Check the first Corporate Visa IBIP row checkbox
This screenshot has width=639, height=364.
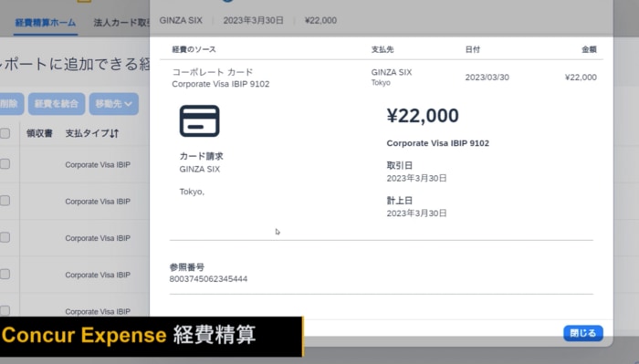pos(5,164)
